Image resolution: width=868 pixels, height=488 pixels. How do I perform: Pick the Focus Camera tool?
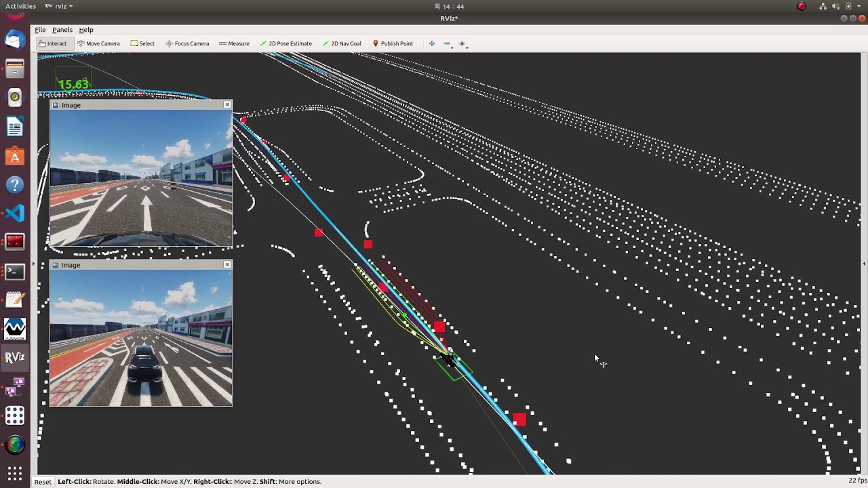click(x=187, y=43)
